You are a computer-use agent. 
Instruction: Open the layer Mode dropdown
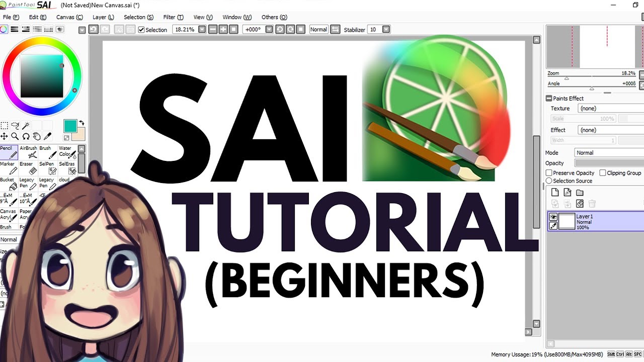coord(609,153)
